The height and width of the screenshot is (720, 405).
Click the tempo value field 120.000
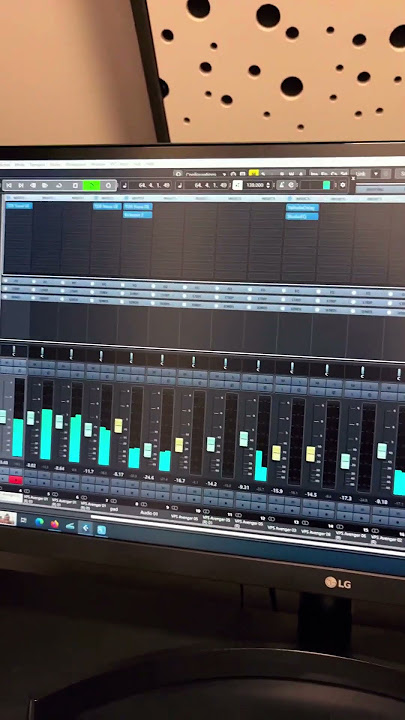(x=255, y=185)
